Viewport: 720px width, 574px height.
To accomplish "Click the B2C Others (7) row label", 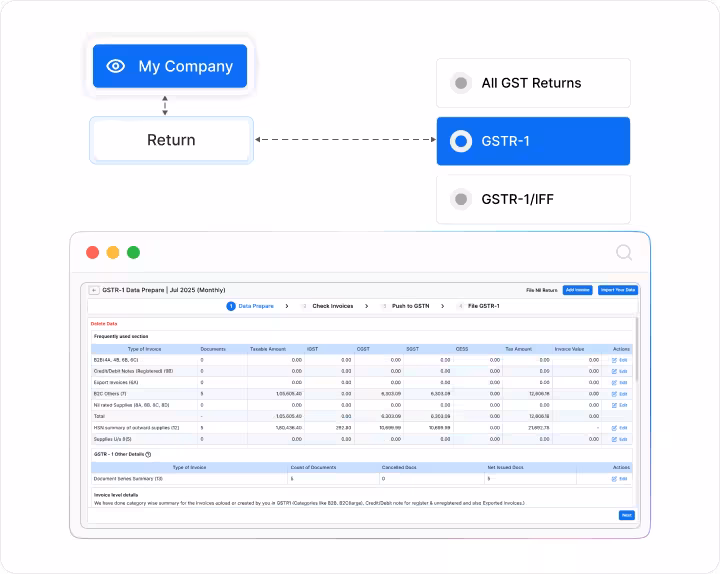I will (110, 394).
